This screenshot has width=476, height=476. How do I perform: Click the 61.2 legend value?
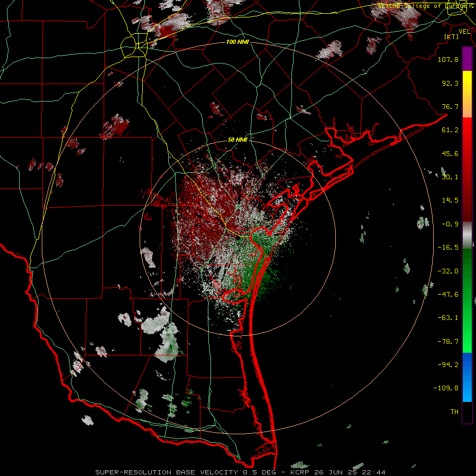(450, 130)
